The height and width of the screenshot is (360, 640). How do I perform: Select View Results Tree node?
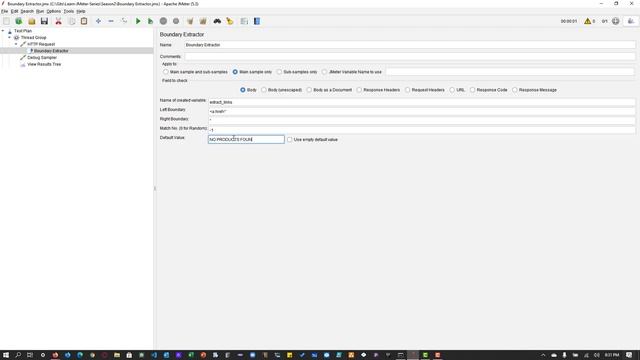pyautogui.click(x=44, y=64)
